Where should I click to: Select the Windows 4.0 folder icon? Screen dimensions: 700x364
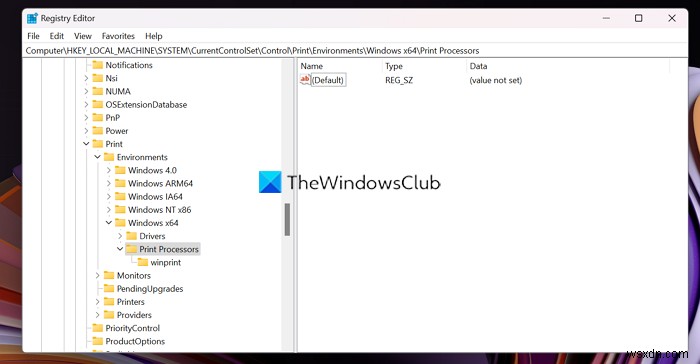[x=120, y=170]
